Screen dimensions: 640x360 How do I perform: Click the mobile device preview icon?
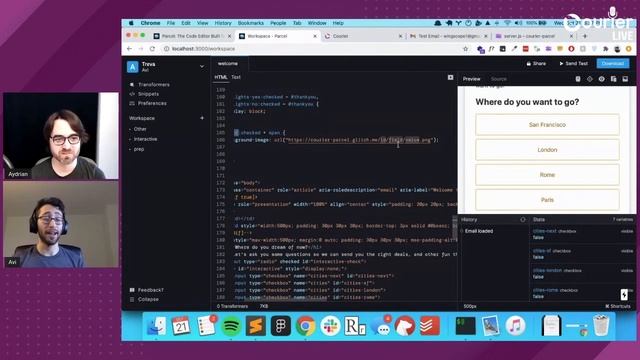(578, 79)
